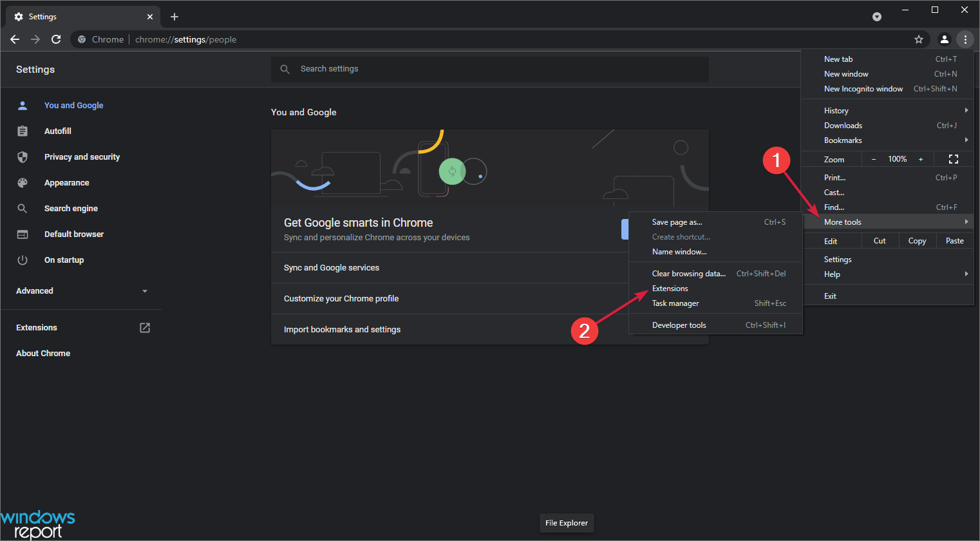
Task: Open Developer tools from submenu
Action: click(x=716, y=325)
